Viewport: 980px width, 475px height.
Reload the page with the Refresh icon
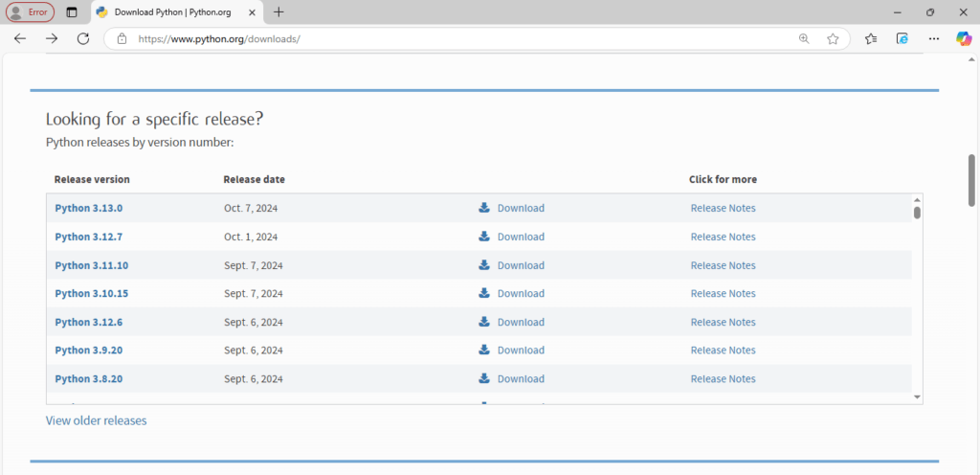tap(83, 38)
